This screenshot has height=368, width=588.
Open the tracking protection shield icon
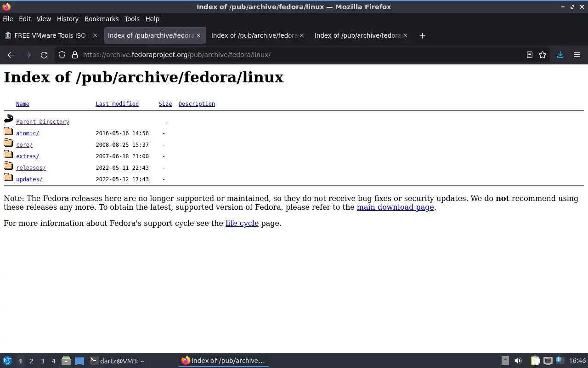pos(62,55)
